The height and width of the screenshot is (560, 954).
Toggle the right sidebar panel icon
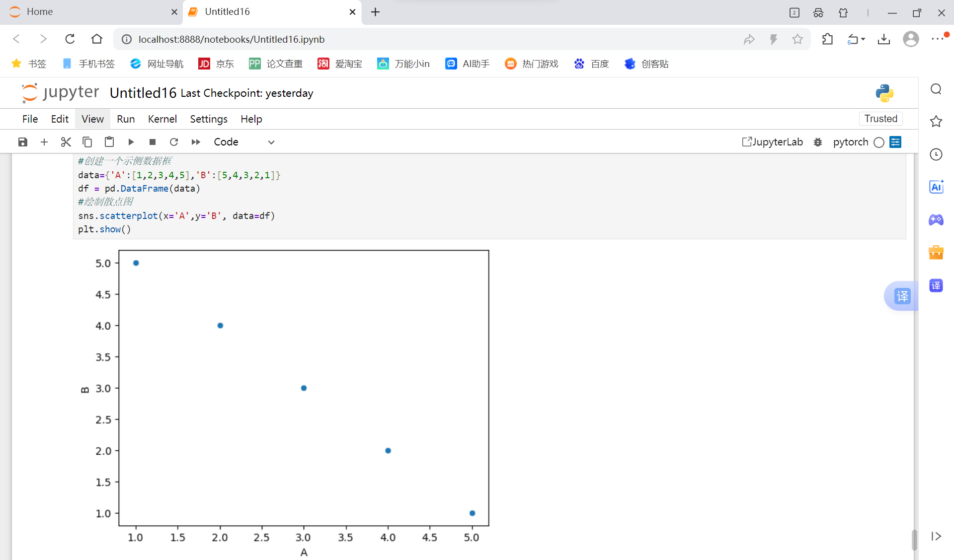[x=895, y=142]
